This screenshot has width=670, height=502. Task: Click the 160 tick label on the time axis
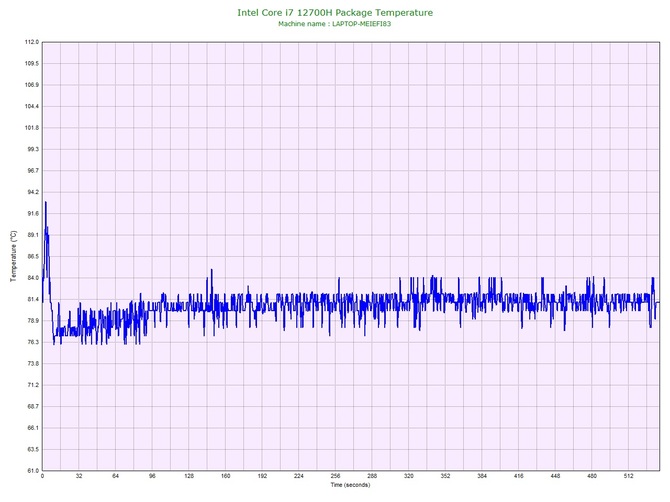pos(226,476)
